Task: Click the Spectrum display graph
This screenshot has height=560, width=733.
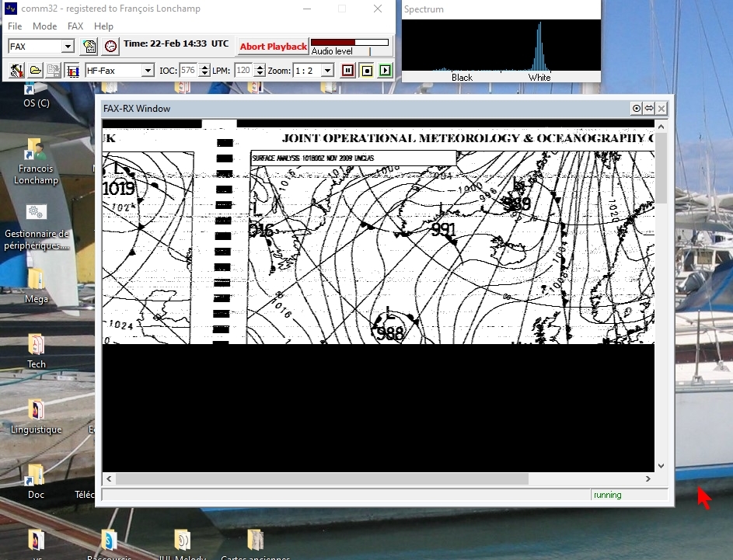Action: [501, 45]
